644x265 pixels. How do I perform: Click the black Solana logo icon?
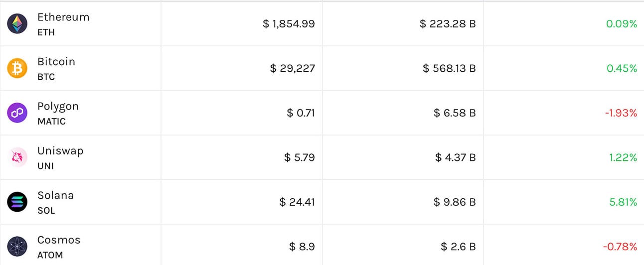(17, 202)
